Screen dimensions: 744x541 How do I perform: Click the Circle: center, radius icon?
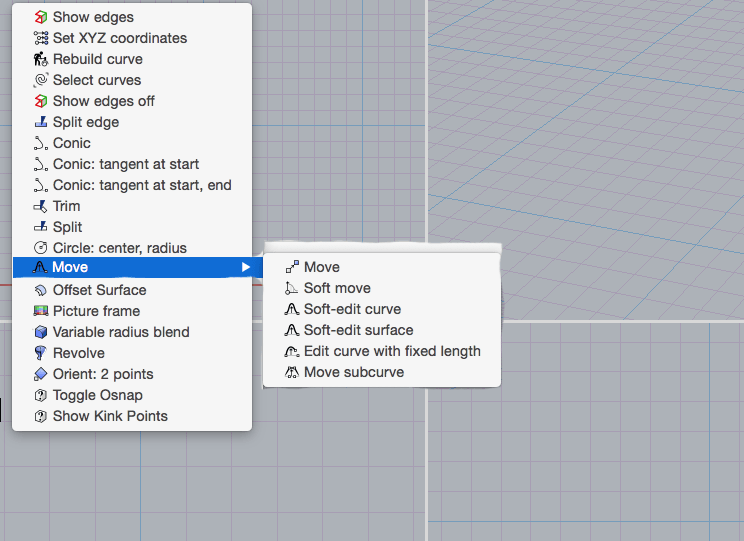[x=41, y=248]
